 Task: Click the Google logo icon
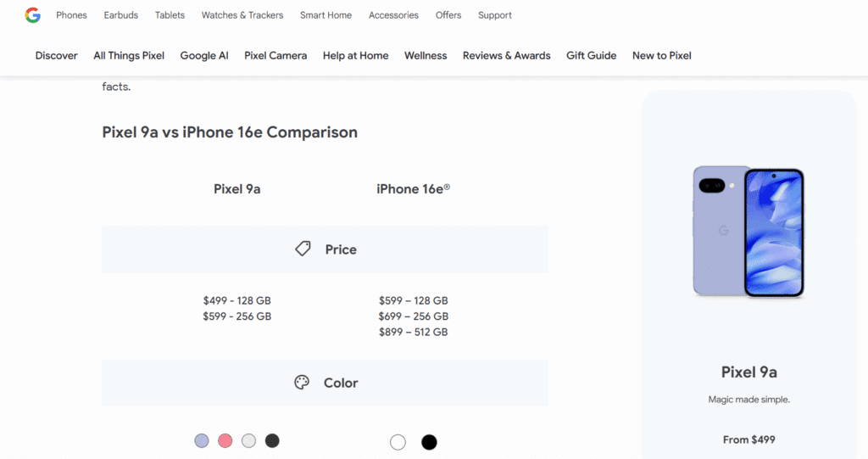coord(33,15)
